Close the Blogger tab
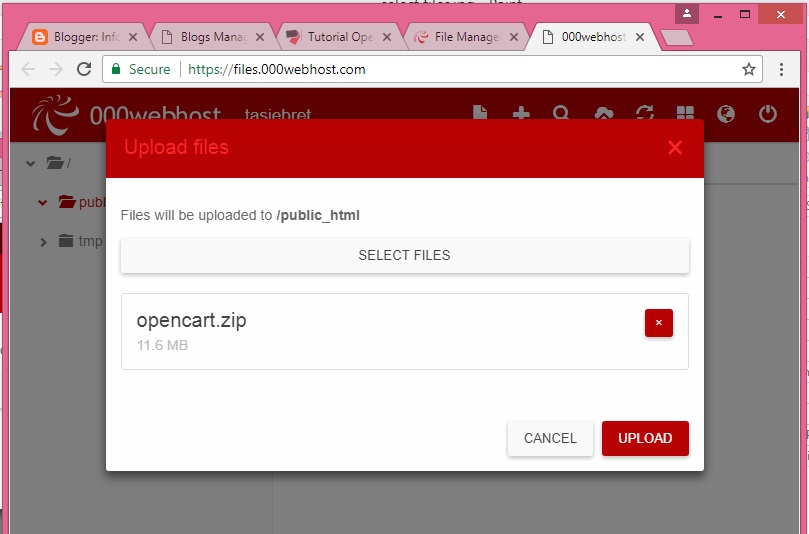Viewport: 809px width, 534px height. click(133, 37)
